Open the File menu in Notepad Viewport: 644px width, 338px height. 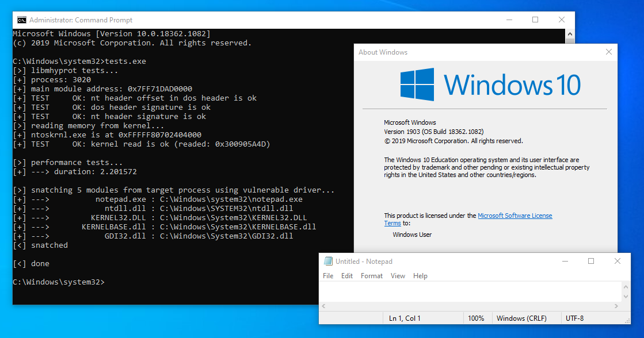328,276
